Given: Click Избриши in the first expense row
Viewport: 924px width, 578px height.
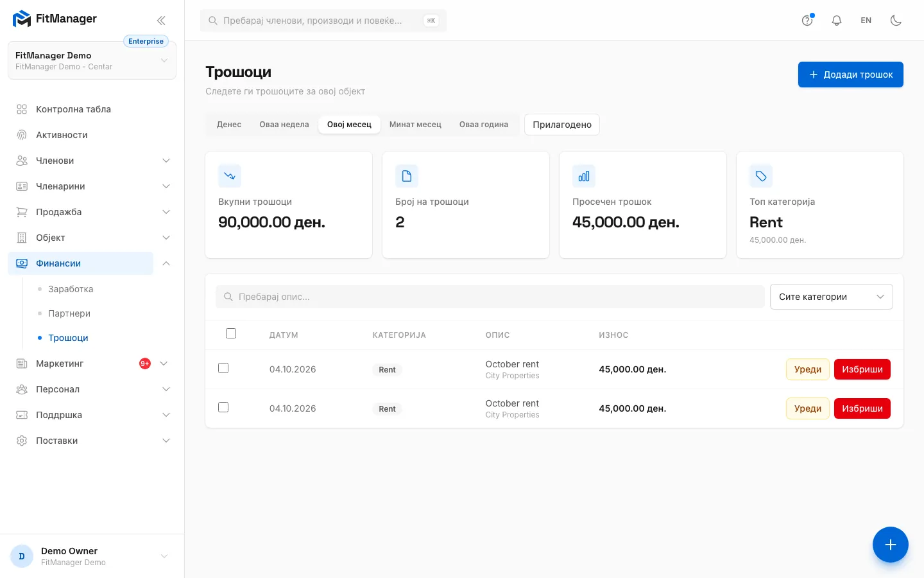Looking at the screenshot, I should 862,369.
